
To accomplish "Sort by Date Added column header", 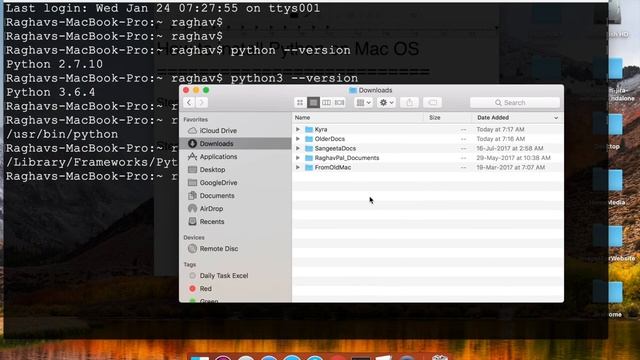I will pos(493,118).
